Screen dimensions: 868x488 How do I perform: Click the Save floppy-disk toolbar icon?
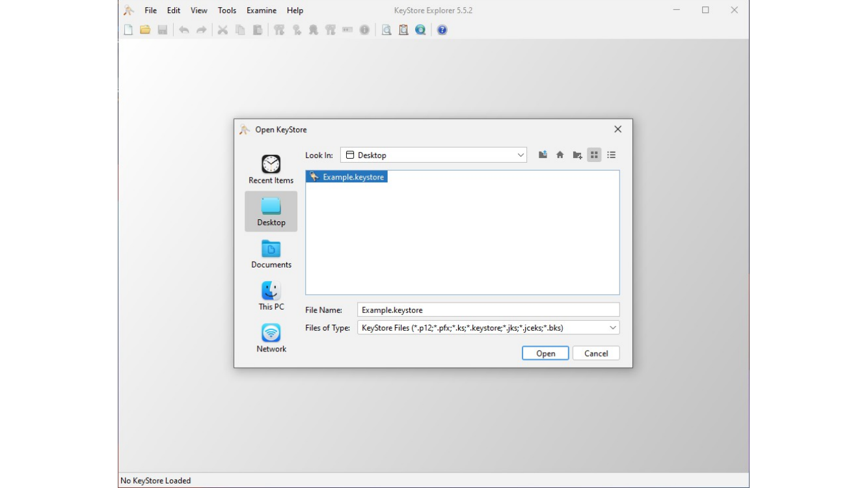162,30
